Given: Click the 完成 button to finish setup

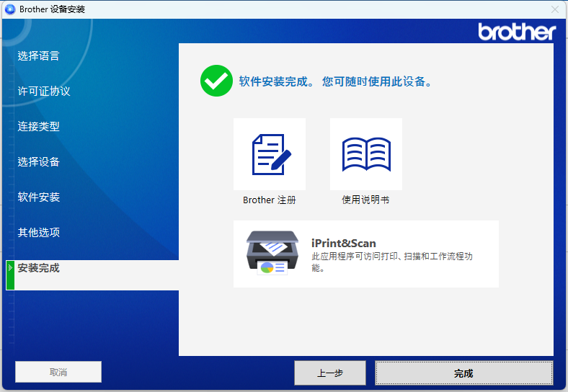Looking at the screenshot, I should click(x=463, y=373).
